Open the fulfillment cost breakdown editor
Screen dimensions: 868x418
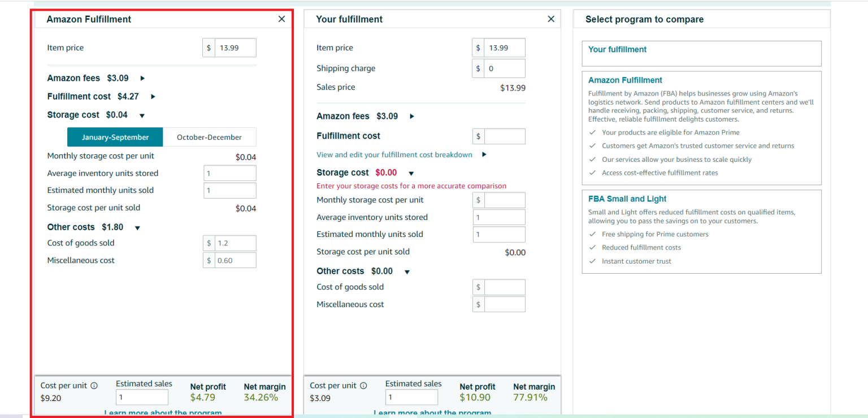click(394, 154)
